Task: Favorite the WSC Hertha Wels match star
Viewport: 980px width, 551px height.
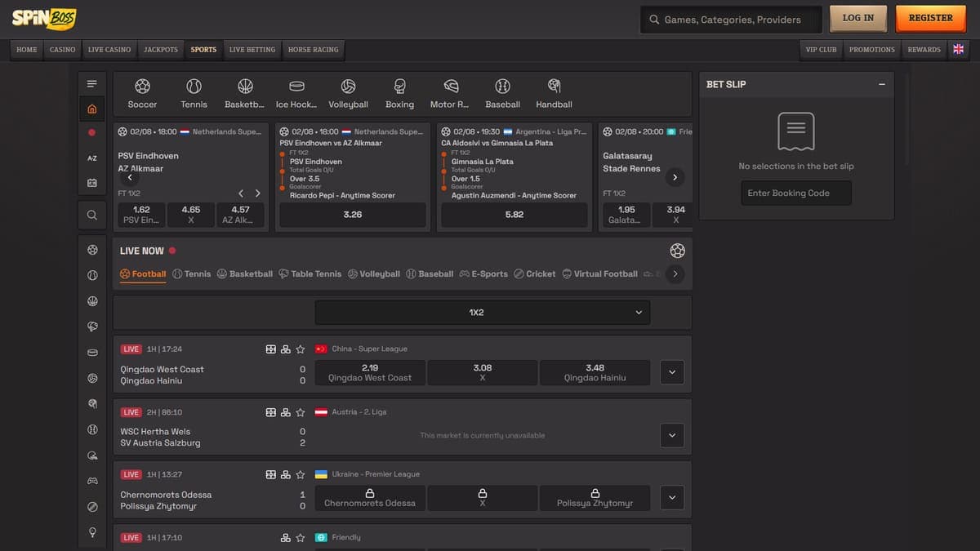Action: (x=300, y=412)
